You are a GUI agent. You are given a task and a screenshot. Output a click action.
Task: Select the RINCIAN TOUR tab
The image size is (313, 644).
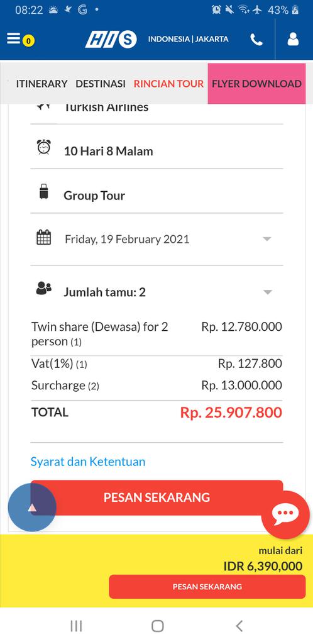tap(168, 84)
